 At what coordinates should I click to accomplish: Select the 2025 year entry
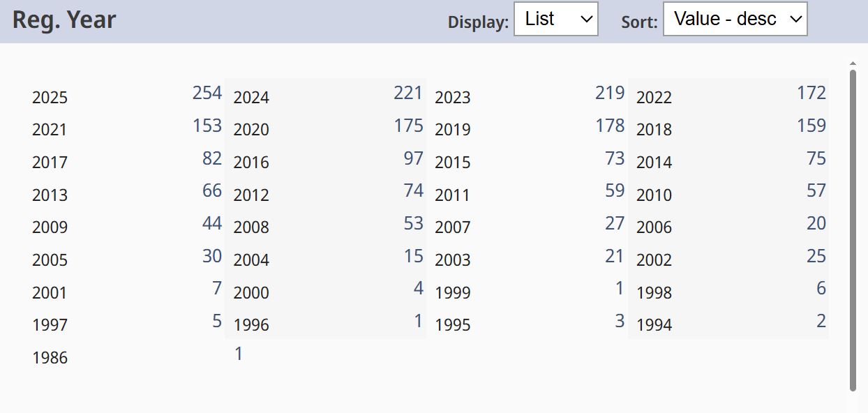point(50,98)
